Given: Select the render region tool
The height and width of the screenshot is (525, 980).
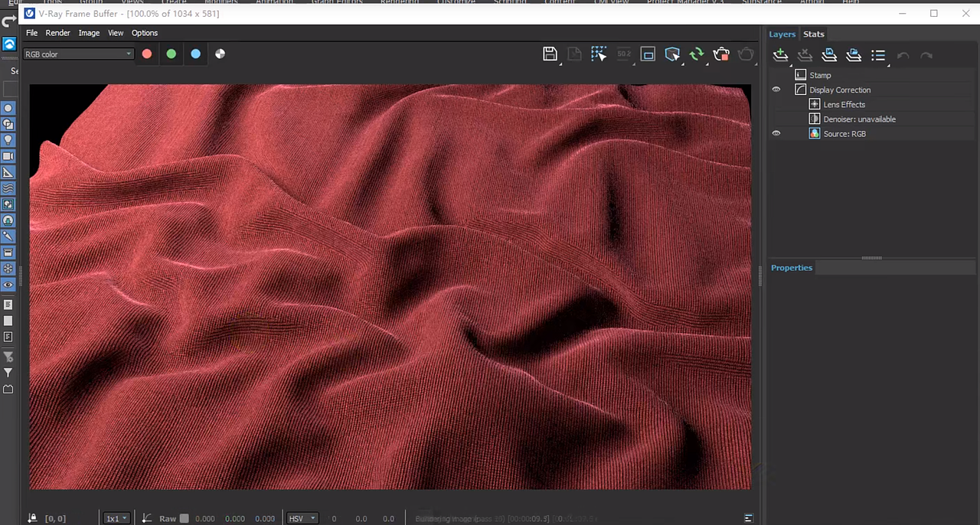Looking at the screenshot, I should (599, 54).
